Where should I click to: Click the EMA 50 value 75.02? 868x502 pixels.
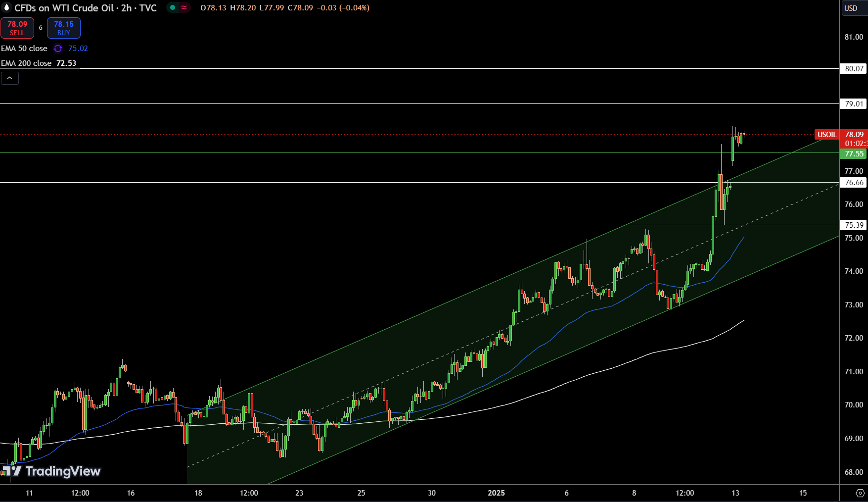click(x=78, y=49)
